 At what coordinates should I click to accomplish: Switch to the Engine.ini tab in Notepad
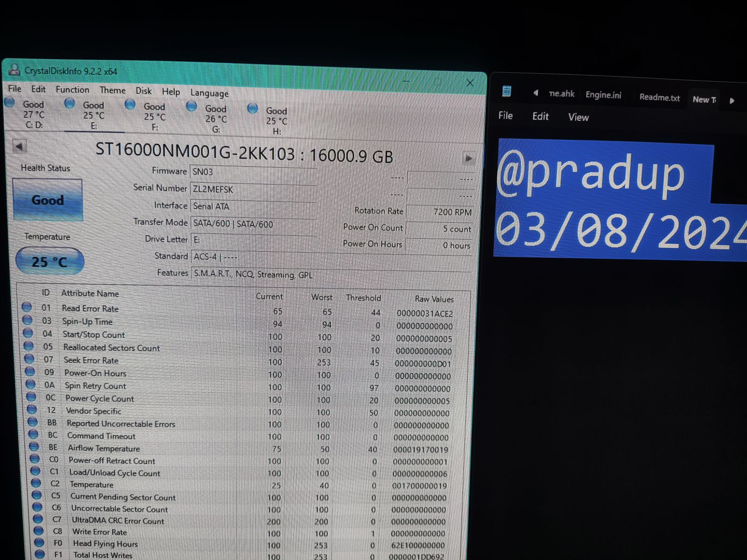[603, 95]
